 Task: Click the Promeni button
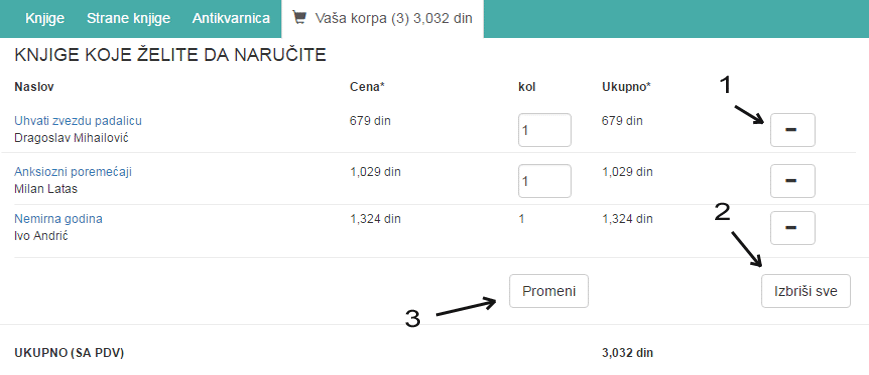(549, 291)
